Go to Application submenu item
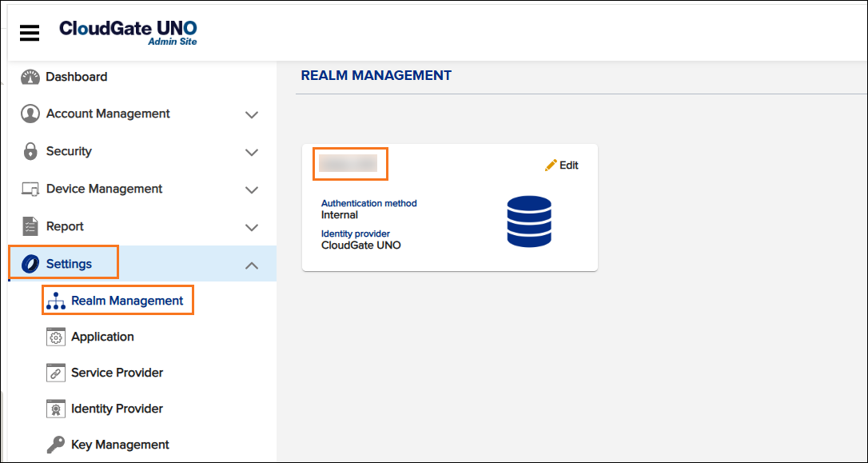This screenshot has height=463, width=868. point(102,337)
